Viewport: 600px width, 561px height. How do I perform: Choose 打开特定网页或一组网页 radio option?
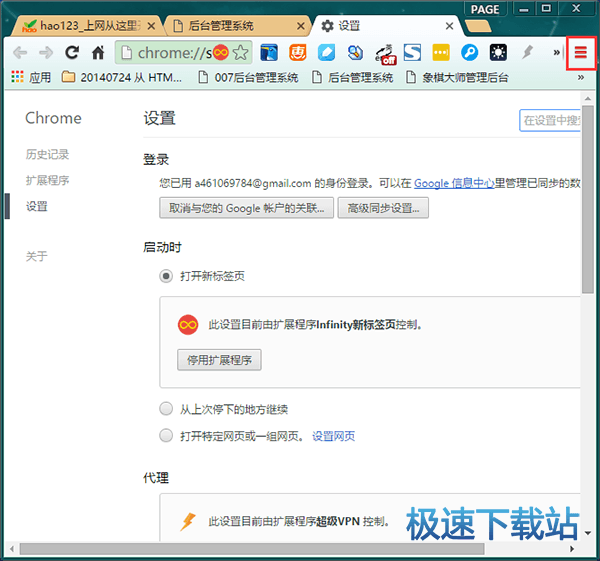[x=166, y=435]
